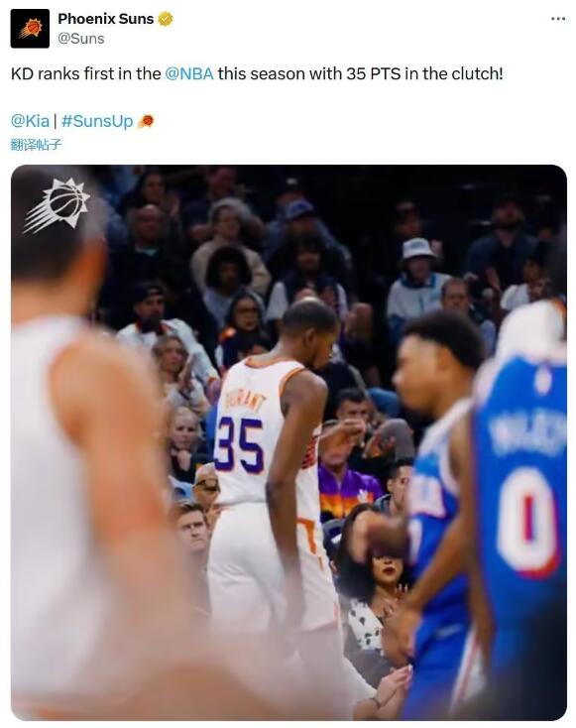Open the @Kia mention link

pos(30,121)
